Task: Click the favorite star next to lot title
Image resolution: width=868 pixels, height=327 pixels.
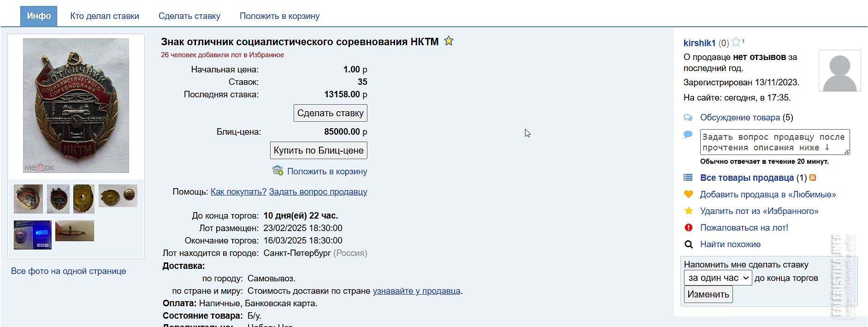Action: (449, 41)
